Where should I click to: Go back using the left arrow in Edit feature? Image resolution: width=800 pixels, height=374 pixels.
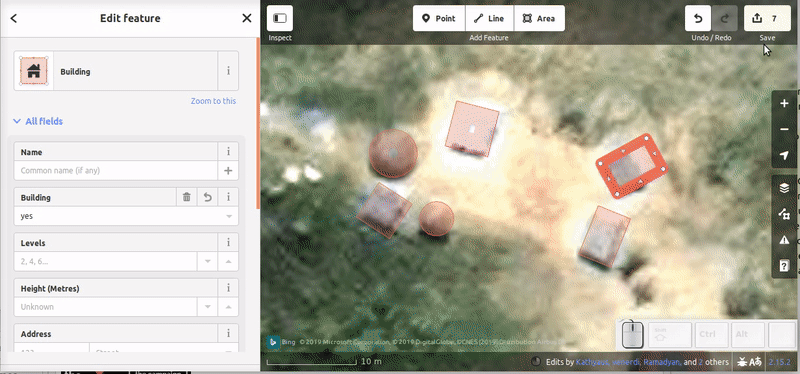(14, 18)
